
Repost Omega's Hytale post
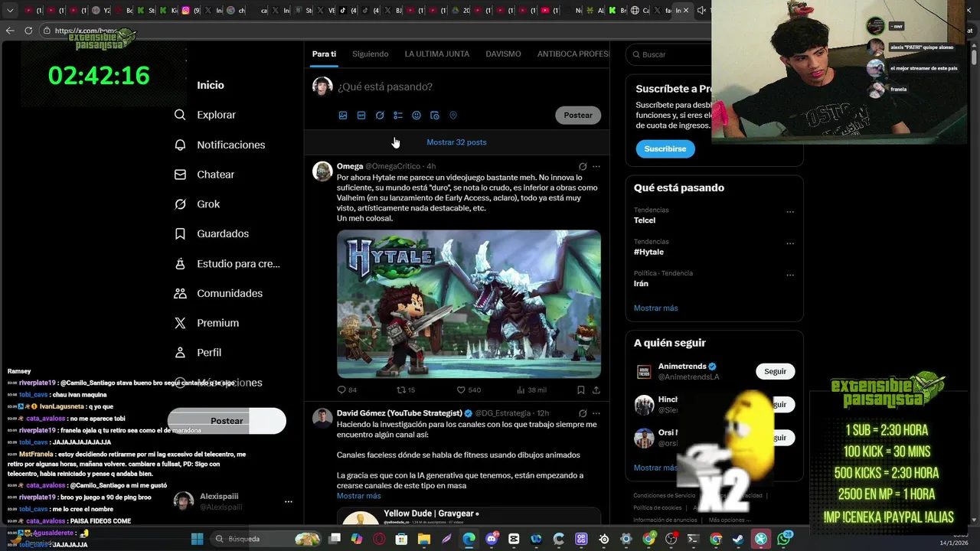pos(406,390)
